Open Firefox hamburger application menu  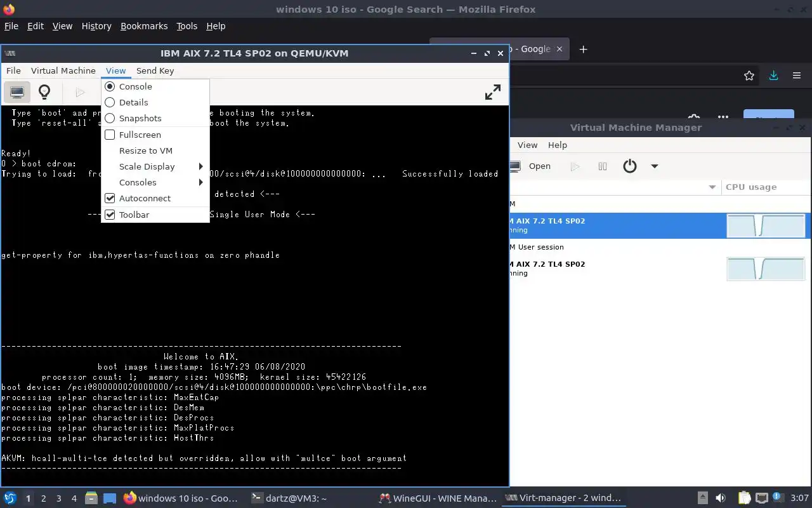[x=797, y=76]
